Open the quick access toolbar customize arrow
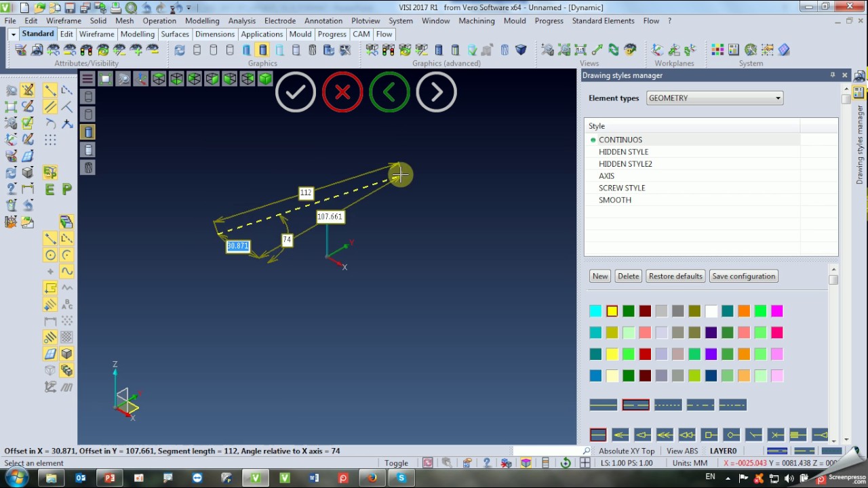Image resolution: width=868 pixels, height=488 pixels. (x=189, y=8)
